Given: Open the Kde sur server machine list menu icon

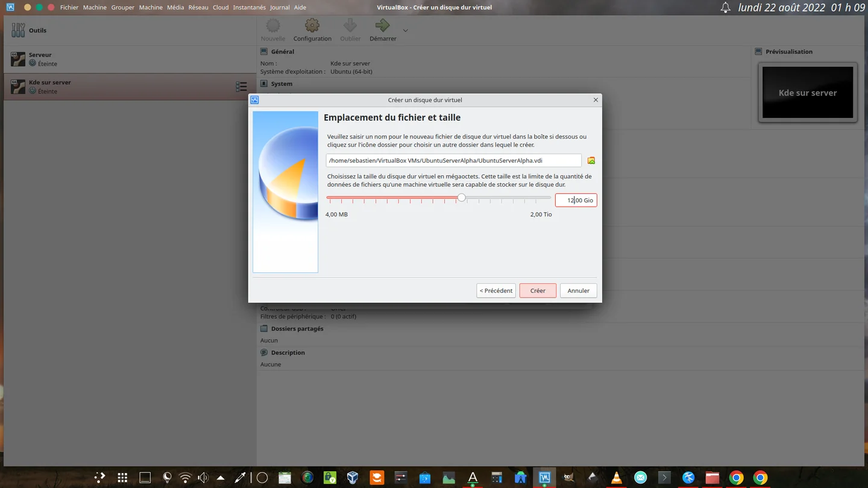Looking at the screenshot, I should click(241, 87).
